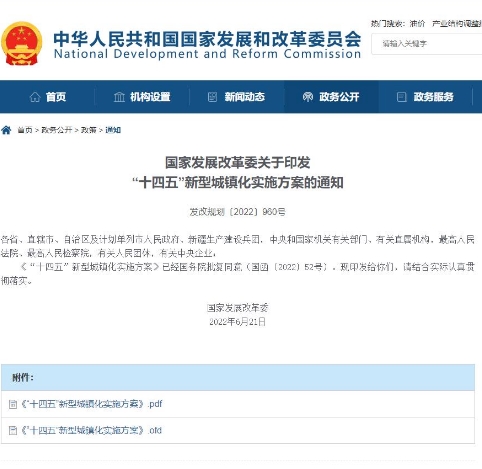Open the 十四五新型城镇化实施方案 ofd link

point(92,430)
